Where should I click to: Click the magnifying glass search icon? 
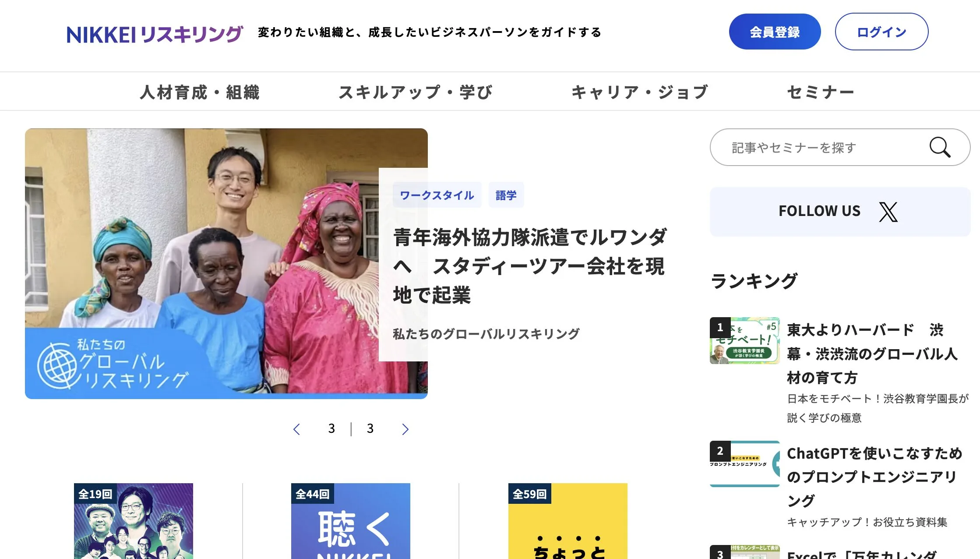pos(940,147)
